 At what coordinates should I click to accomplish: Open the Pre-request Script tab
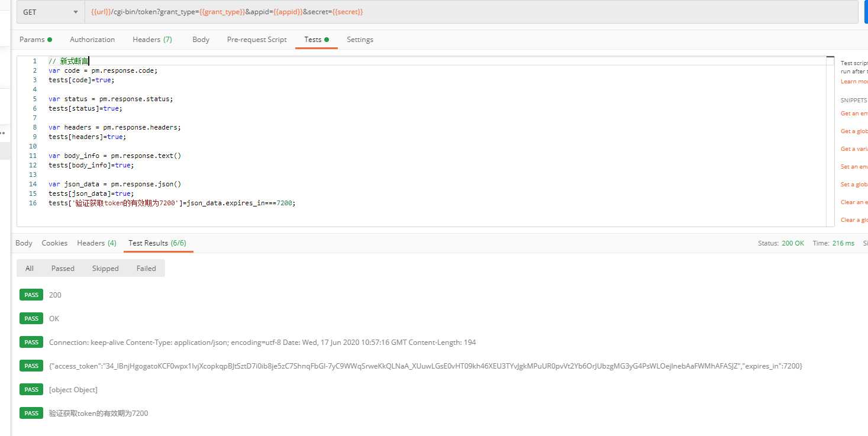pos(257,40)
